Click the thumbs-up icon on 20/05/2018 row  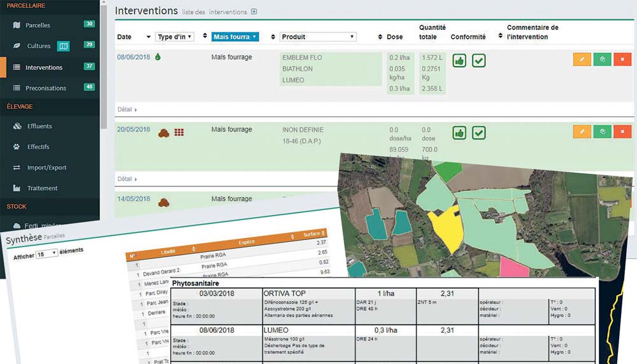[459, 133]
